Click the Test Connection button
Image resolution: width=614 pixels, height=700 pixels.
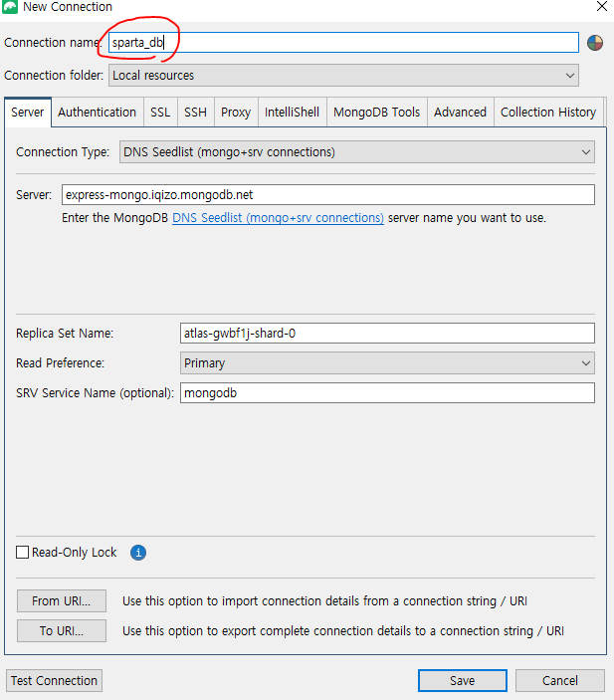point(54,680)
